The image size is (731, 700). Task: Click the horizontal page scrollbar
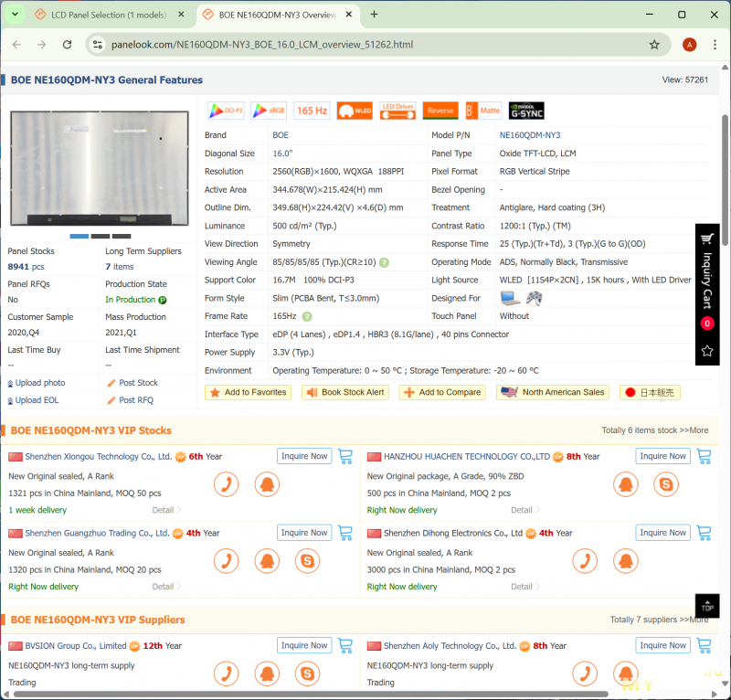[311, 695]
